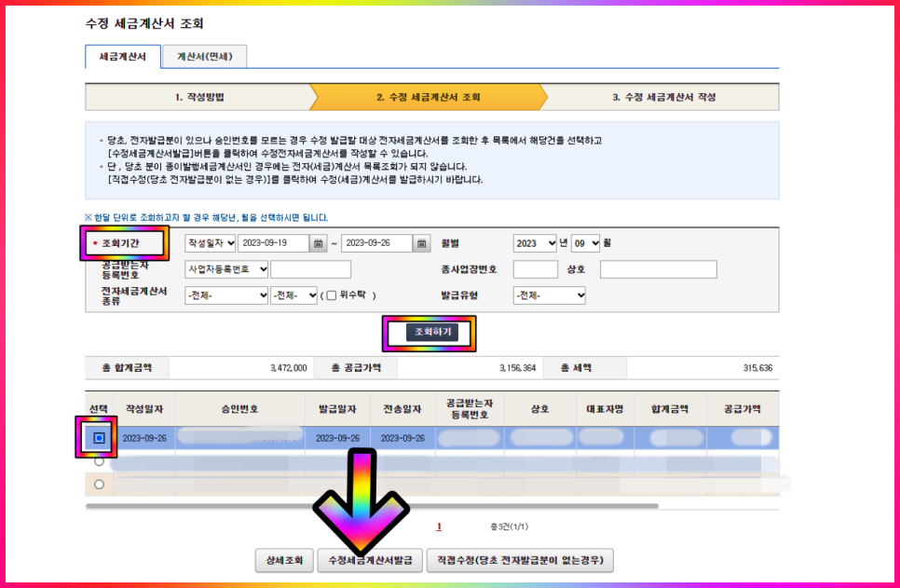The width and height of the screenshot is (900, 588).
Task: Click the 총3건(1/1) count text
Action: [x=509, y=526]
